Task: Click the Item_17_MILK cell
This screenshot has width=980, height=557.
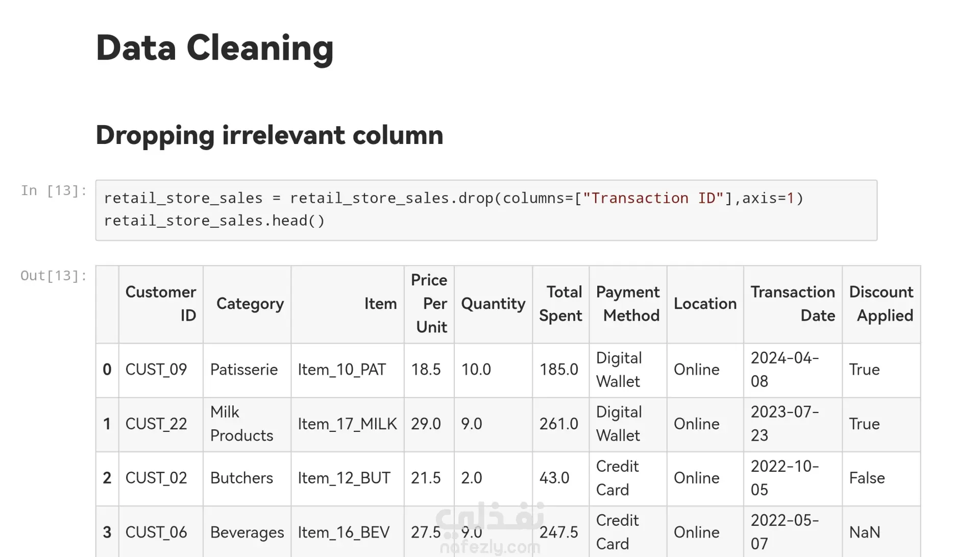Action: 348,424
